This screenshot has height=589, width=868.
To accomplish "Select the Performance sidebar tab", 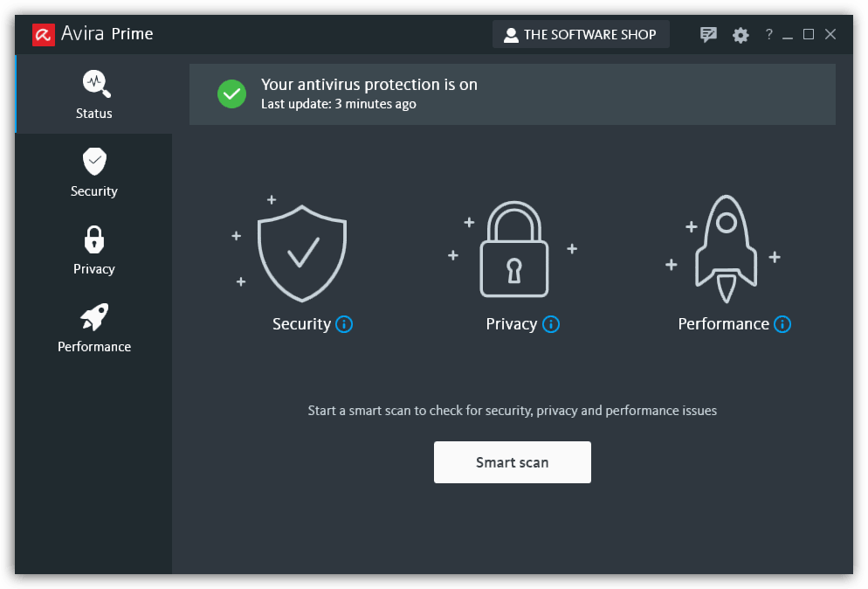I will point(94,328).
